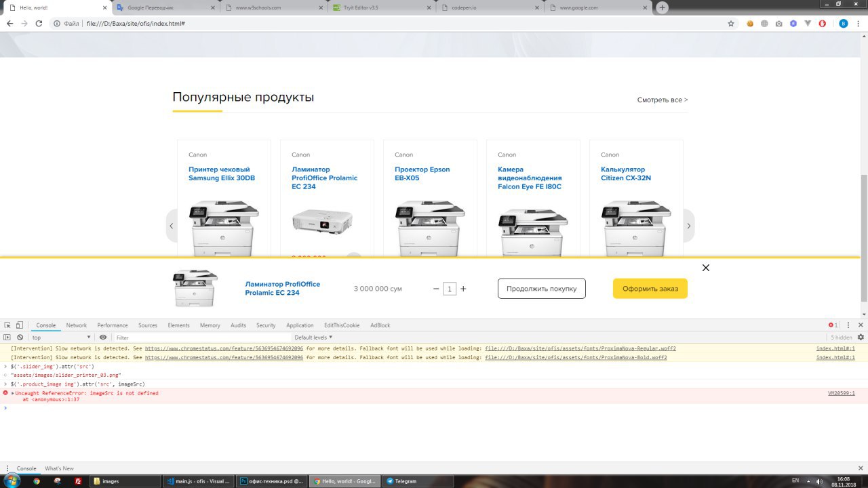The height and width of the screenshot is (488, 868).
Task: Open the EditThisCookie DevTools tab
Action: point(342,325)
